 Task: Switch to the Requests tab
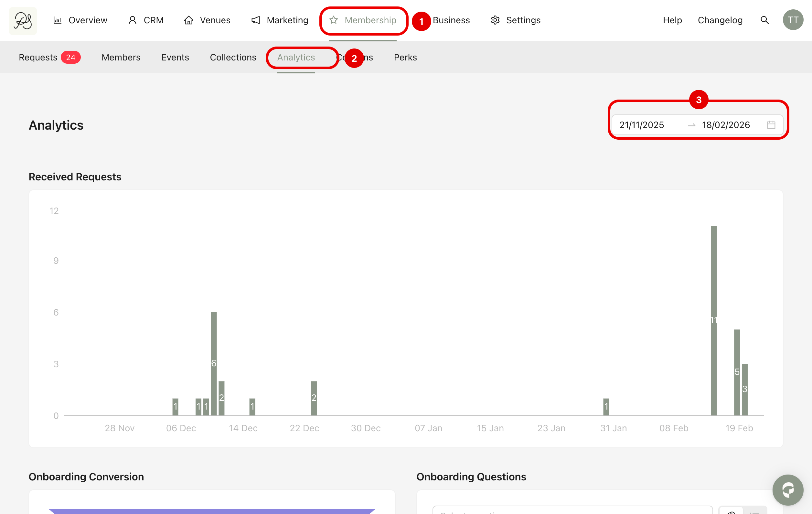coord(38,57)
